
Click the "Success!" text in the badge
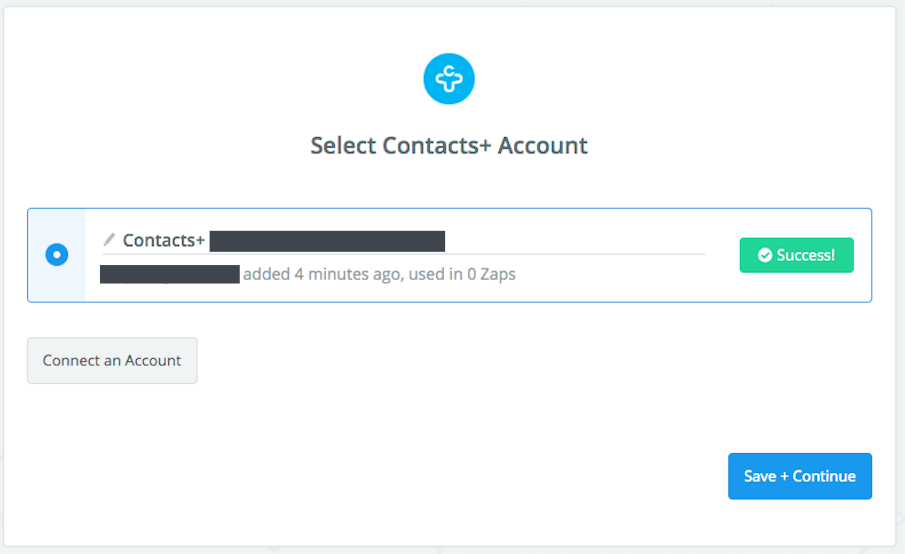click(805, 255)
